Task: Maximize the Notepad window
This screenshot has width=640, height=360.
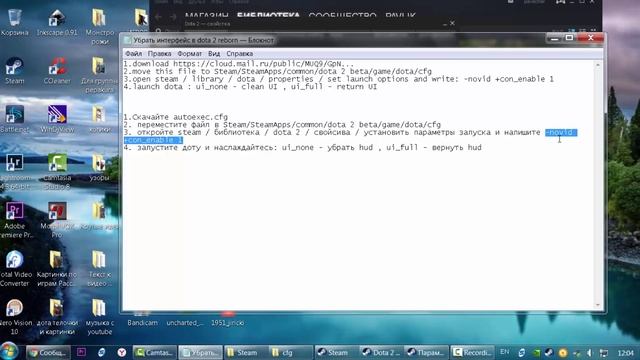Action: (569, 38)
